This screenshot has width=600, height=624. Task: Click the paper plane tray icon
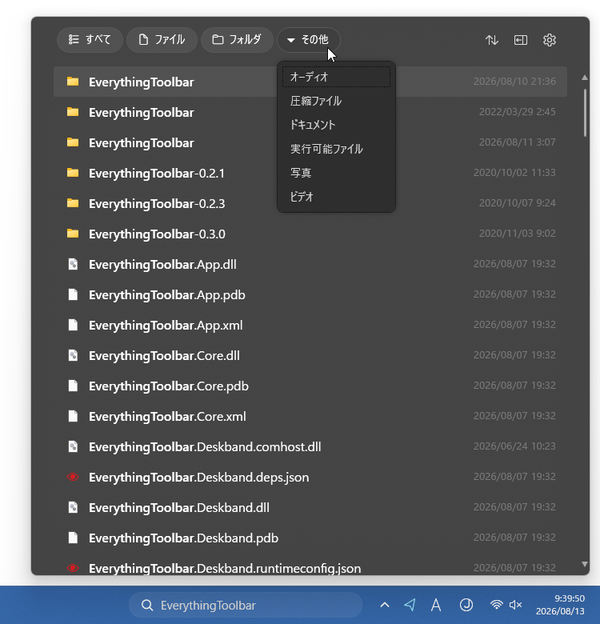[x=410, y=605]
